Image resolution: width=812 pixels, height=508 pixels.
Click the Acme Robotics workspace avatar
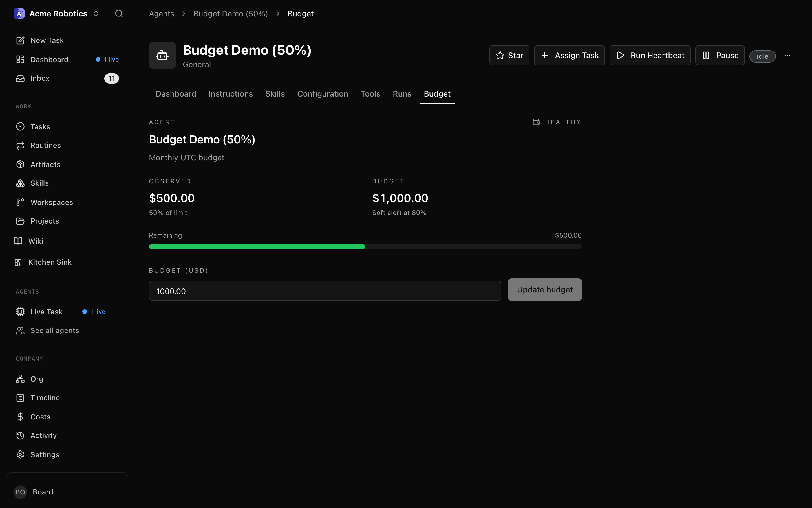[19, 14]
